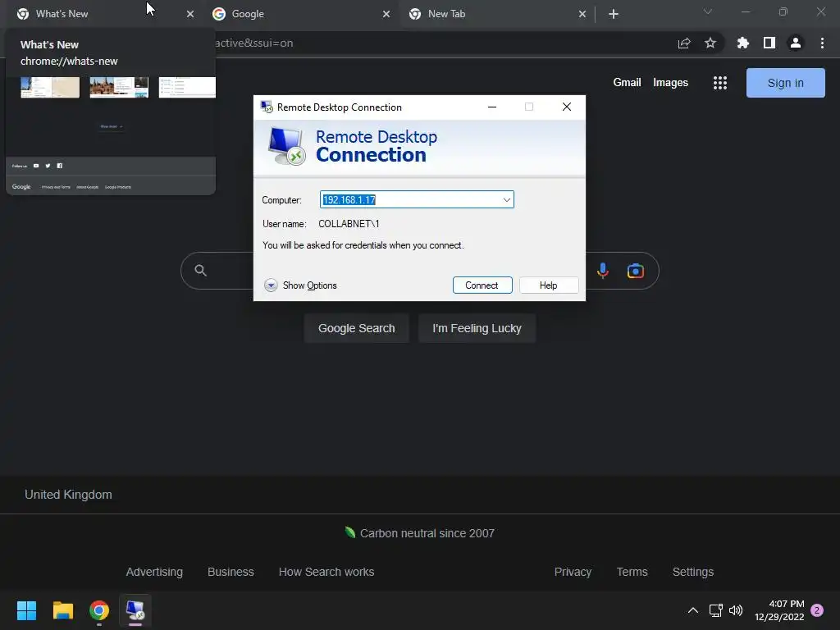Open the tab search chevron in Chrome
The image size is (840, 630).
click(x=708, y=11)
